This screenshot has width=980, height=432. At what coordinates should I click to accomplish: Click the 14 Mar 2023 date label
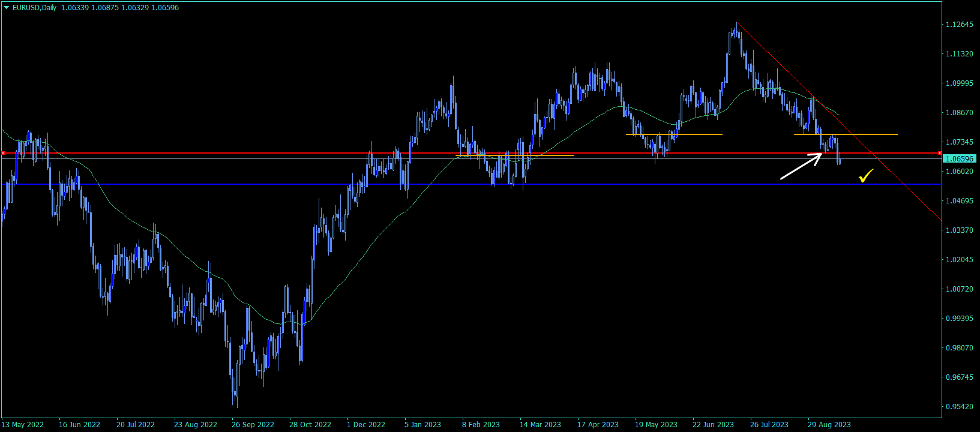pos(540,425)
